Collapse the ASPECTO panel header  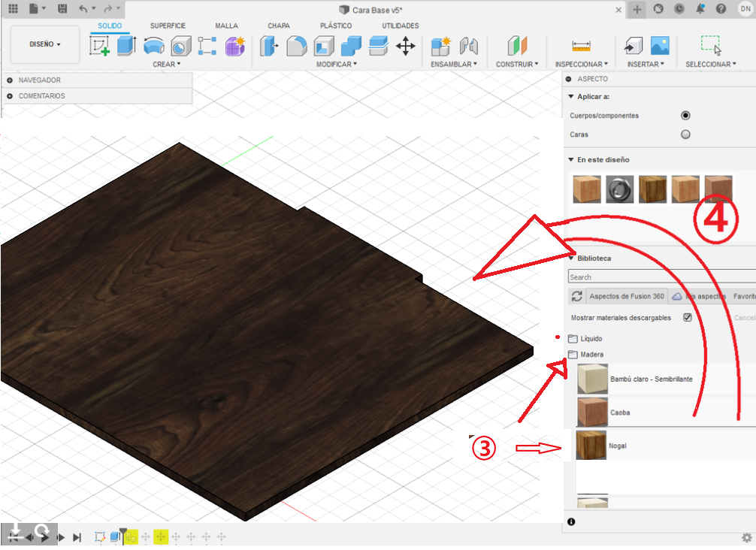[569, 79]
